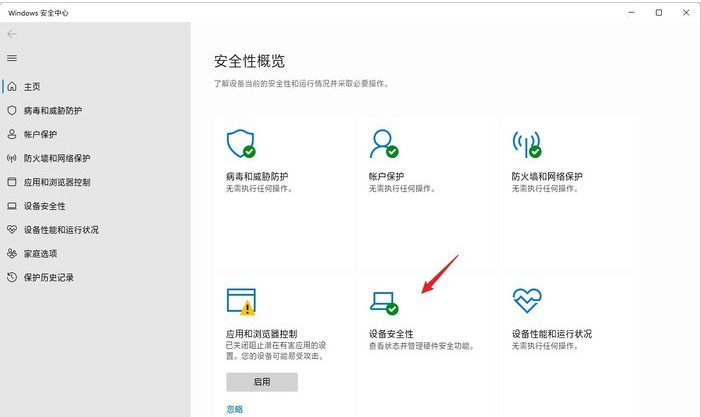Open the 防火墙和网络保护 antenna tile icon
The image size is (701, 417).
pos(527,144)
